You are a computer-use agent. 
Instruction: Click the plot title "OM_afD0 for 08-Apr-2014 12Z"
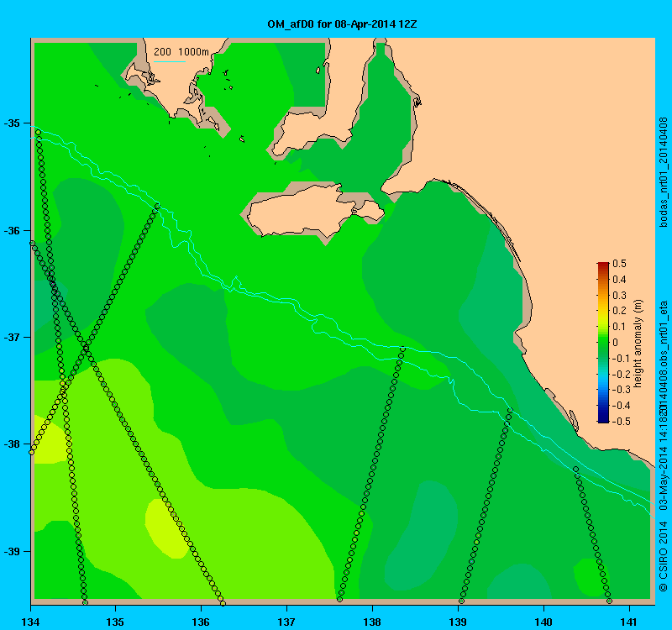(342, 24)
